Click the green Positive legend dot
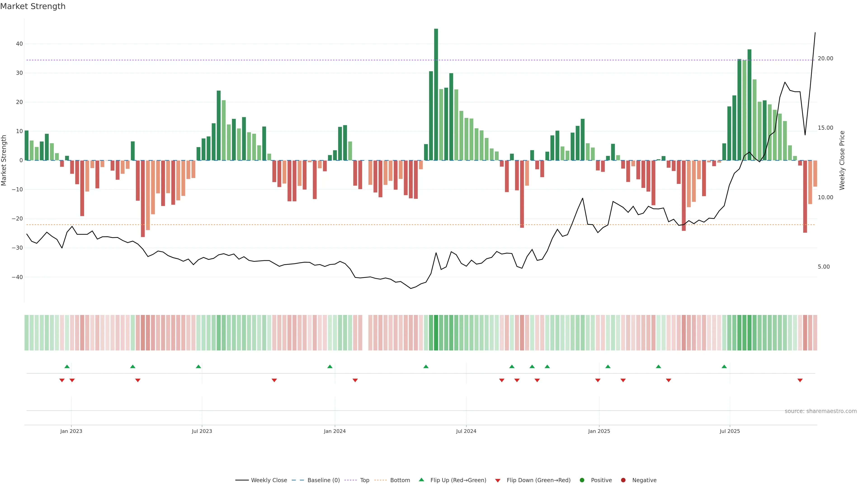The width and height of the screenshot is (868, 488). 582,480
